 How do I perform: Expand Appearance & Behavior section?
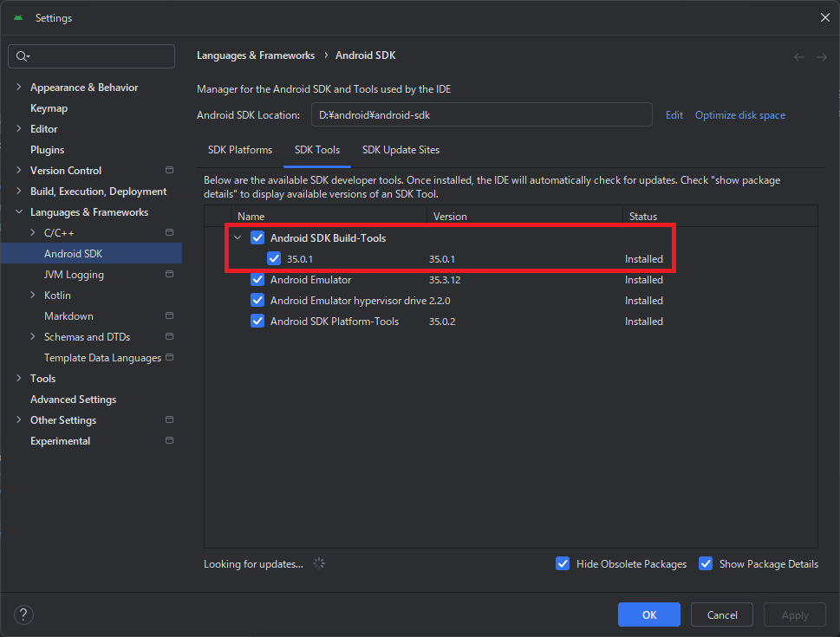pyautogui.click(x=19, y=88)
